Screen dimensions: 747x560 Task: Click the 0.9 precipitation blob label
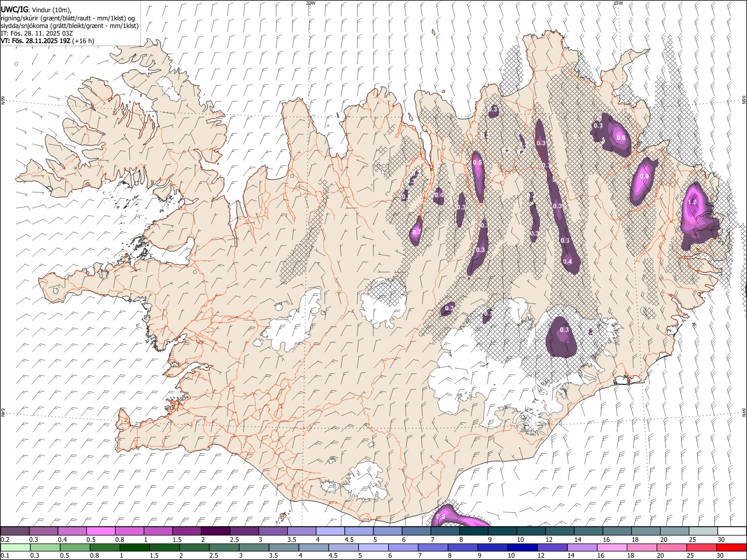tap(644, 177)
